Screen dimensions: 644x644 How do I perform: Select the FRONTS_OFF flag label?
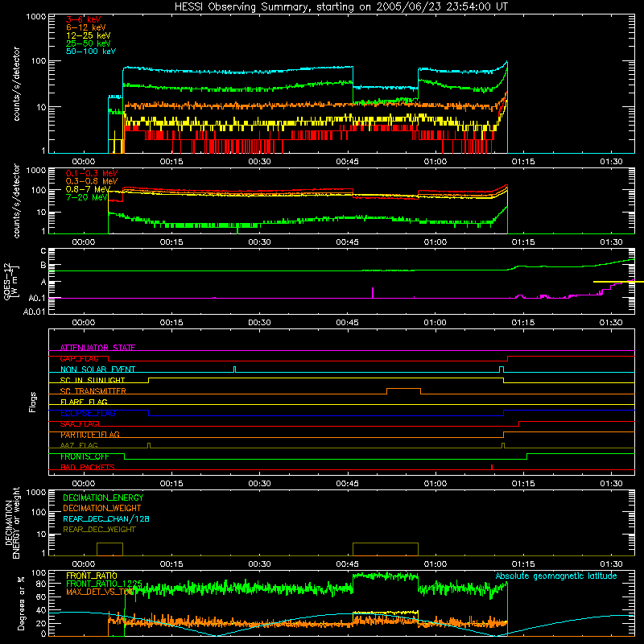pos(85,456)
